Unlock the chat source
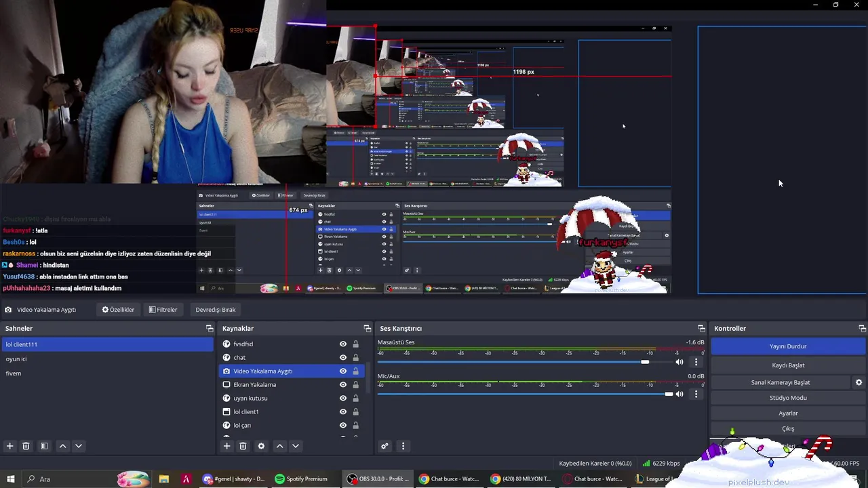This screenshot has width=868, height=488. point(355,358)
